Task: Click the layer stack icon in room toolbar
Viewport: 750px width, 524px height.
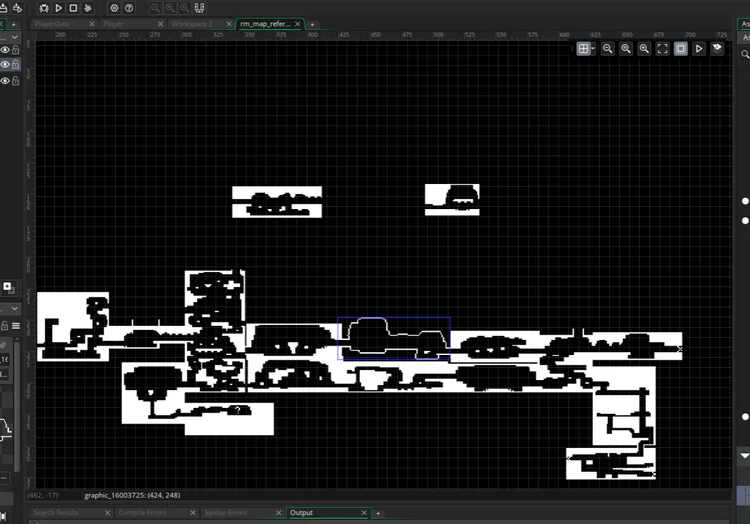Action: coord(717,48)
